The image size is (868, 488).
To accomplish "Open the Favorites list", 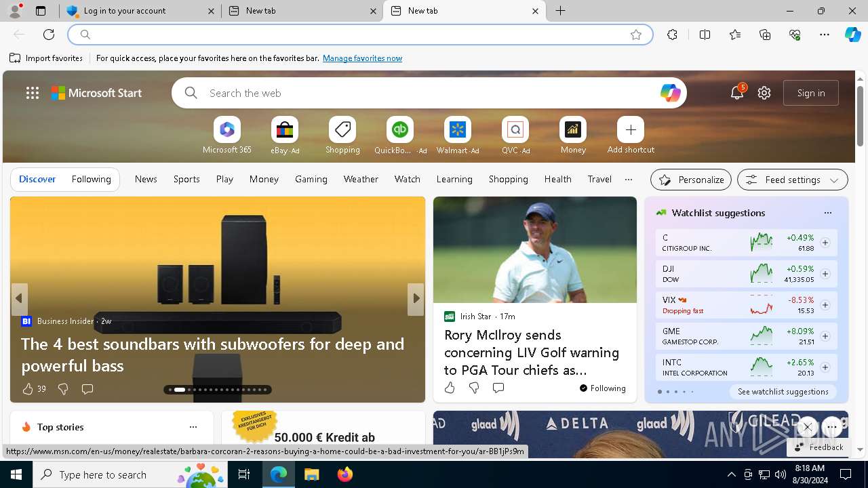I will coord(735,35).
